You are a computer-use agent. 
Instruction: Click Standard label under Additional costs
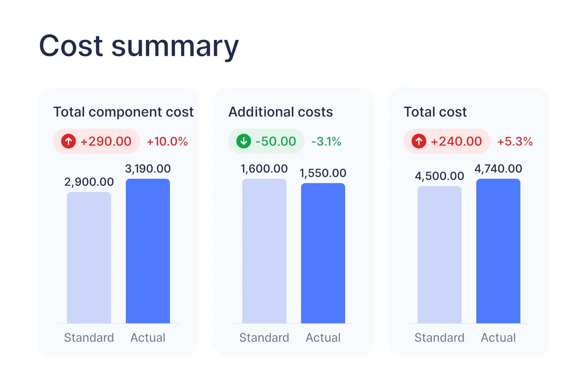point(264,338)
